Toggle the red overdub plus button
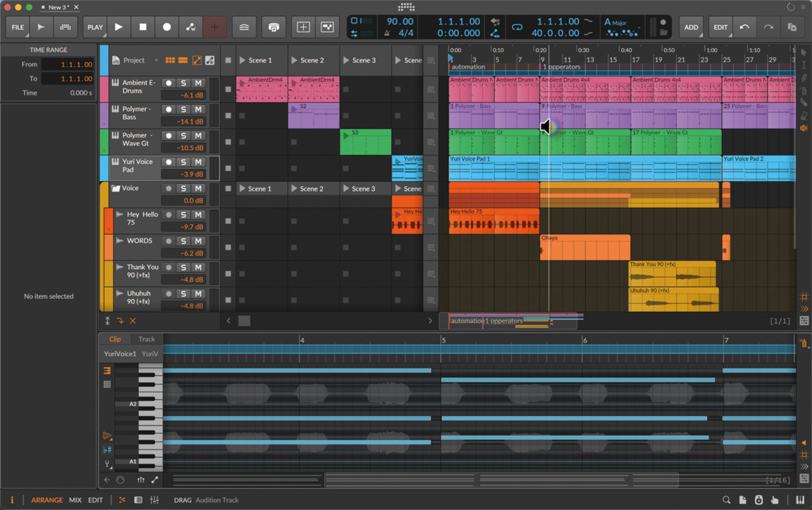 pyautogui.click(x=215, y=27)
